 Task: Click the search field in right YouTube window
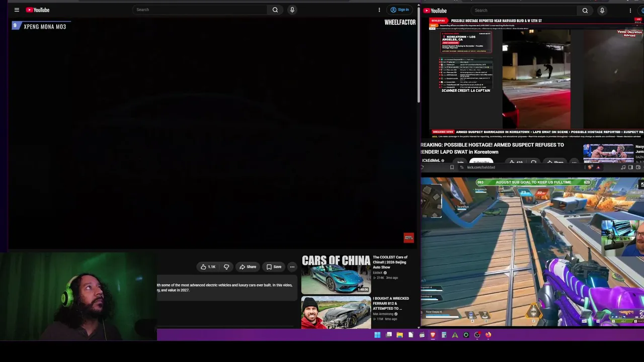pos(523,11)
